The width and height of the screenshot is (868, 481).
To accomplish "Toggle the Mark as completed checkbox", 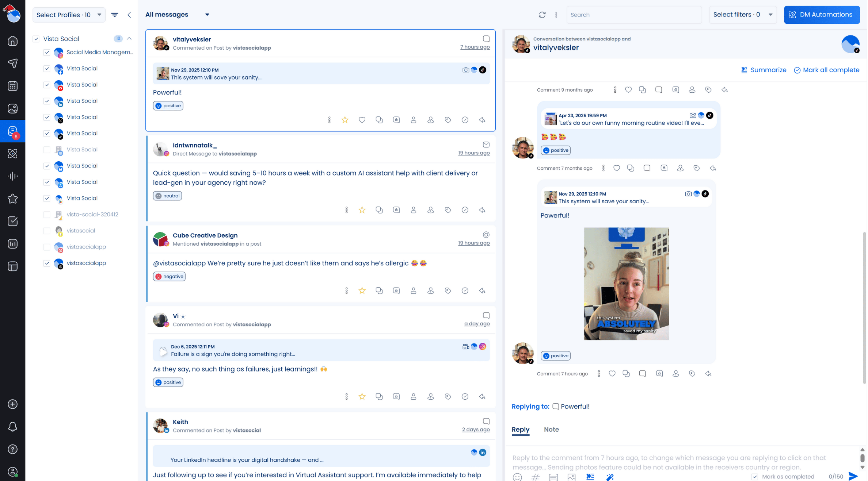I will [755, 477].
